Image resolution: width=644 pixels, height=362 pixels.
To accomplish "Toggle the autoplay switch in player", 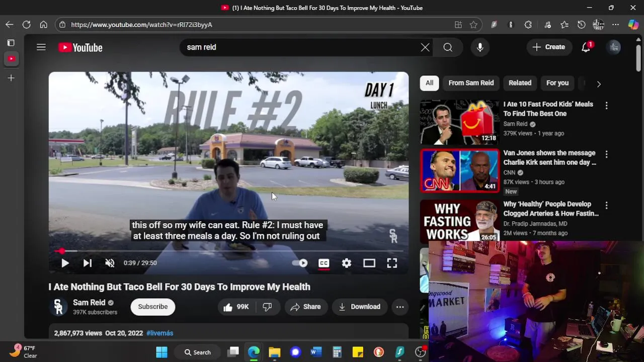I will coord(300,263).
